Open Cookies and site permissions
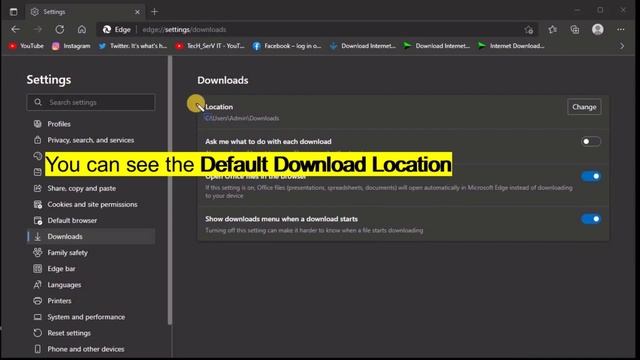Viewport: 640px width, 360px height. [91, 204]
